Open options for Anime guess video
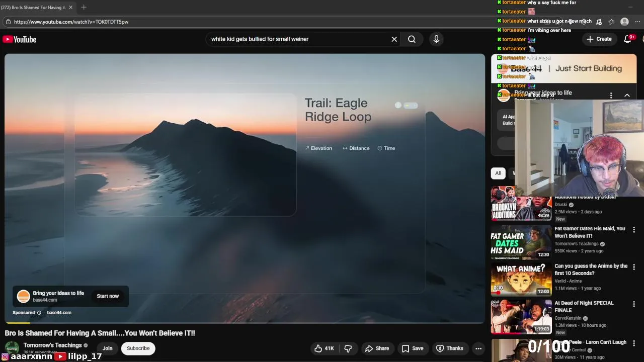The width and height of the screenshot is (644, 362). (x=634, y=267)
